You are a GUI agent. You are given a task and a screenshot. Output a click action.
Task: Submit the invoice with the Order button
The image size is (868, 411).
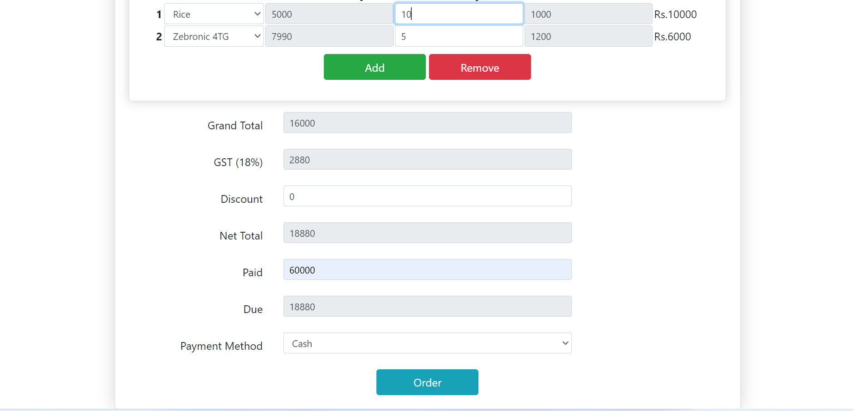(427, 382)
